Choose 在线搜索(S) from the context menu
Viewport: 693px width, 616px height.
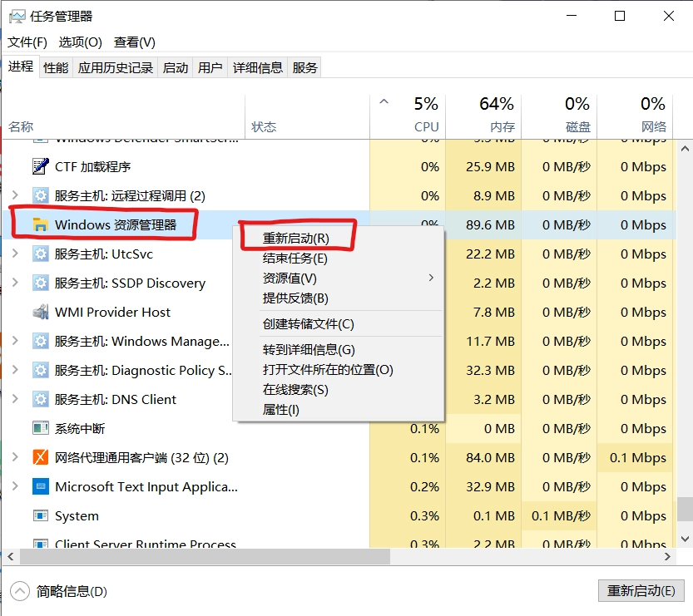339,390
